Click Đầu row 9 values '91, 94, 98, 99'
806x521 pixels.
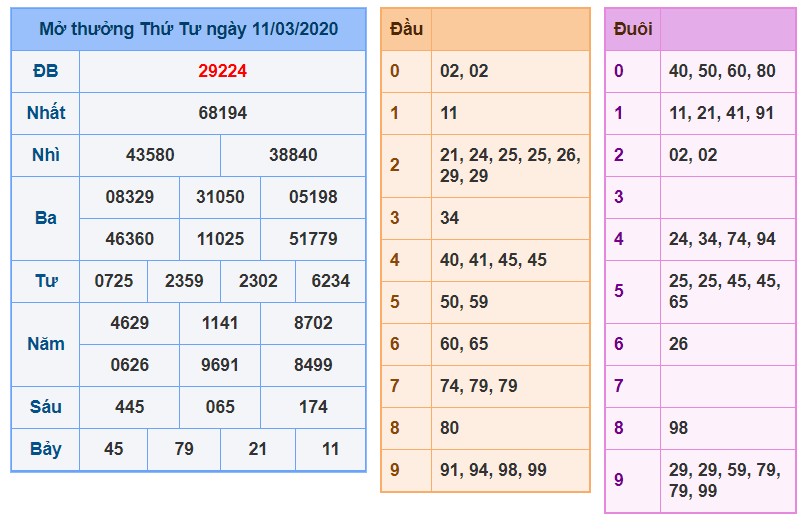point(493,470)
